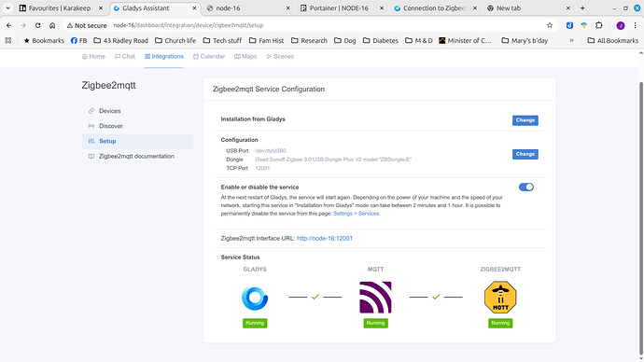Open the All Bookmarks folder

point(613,41)
